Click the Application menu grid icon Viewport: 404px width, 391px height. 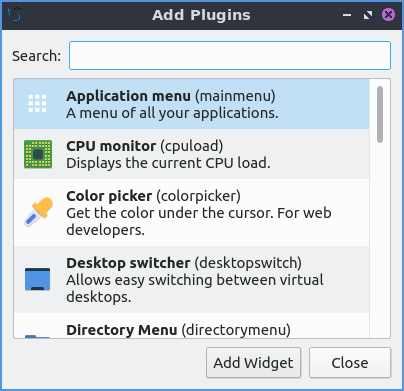pyautogui.click(x=37, y=103)
